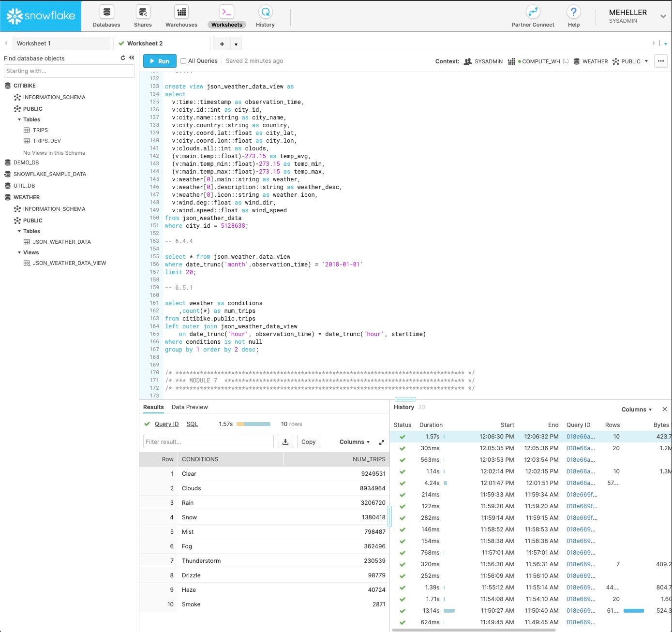
Task: Select the TRIPS_DEV table
Action: tap(47, 141)
